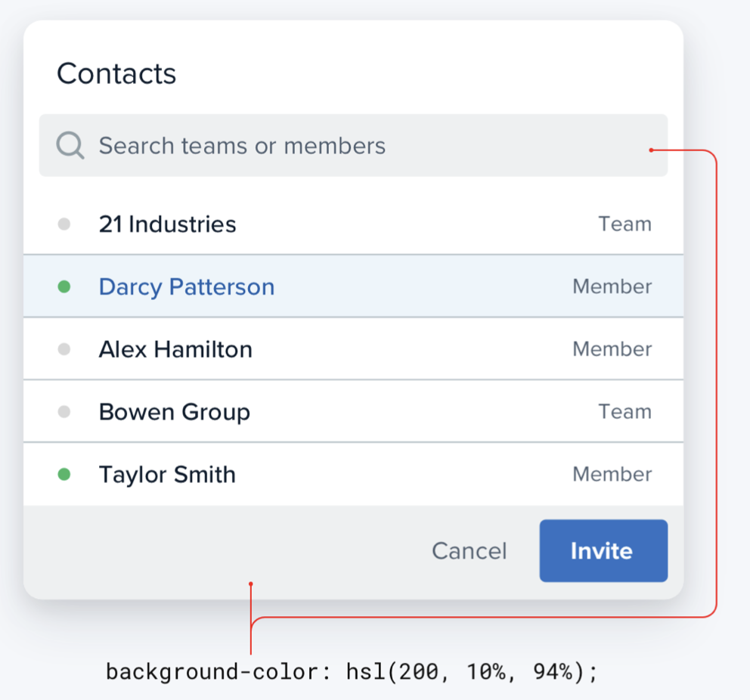Select Alex Hamilton contact
Viewport: 750px width, 700px height.
click(x=353, y=349)
